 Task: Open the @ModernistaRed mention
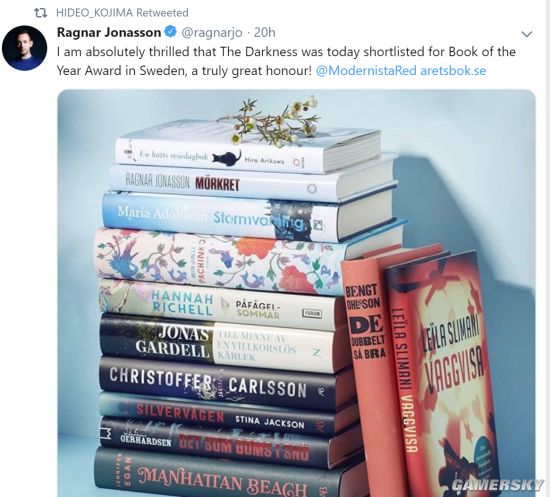(366, 70)
